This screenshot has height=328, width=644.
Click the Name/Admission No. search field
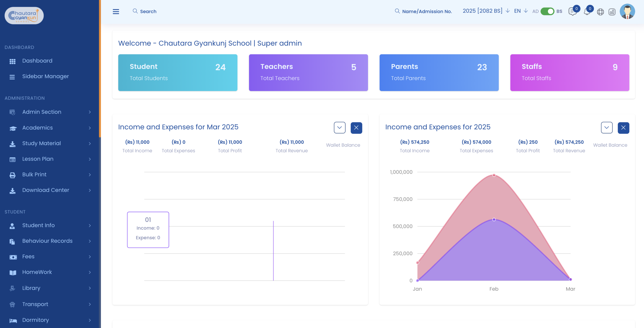[427, 11]
